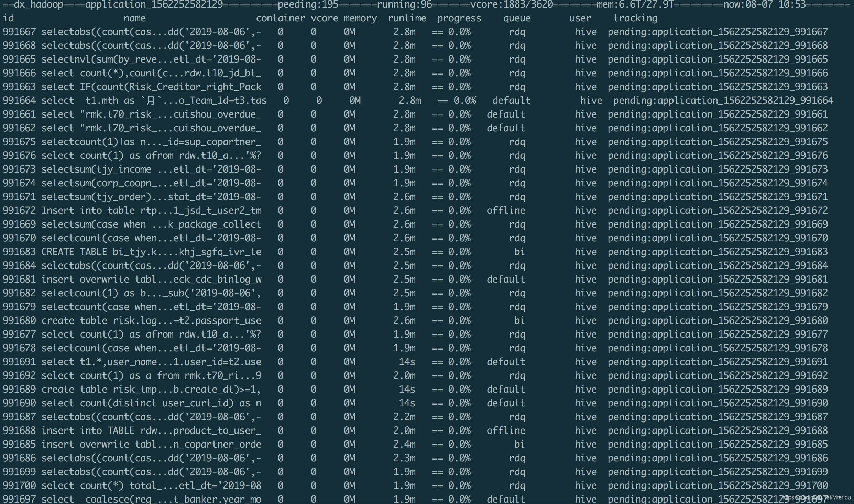
Task: Click 'offline' queue of job 991688
Action: [506, 430]
